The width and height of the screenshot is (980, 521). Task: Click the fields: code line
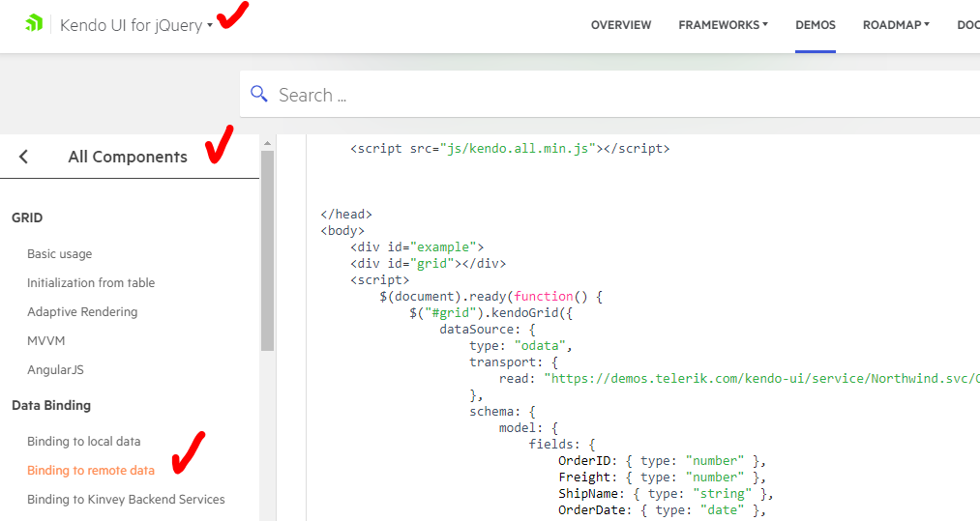pyautogui.click(x=562, y=445)
